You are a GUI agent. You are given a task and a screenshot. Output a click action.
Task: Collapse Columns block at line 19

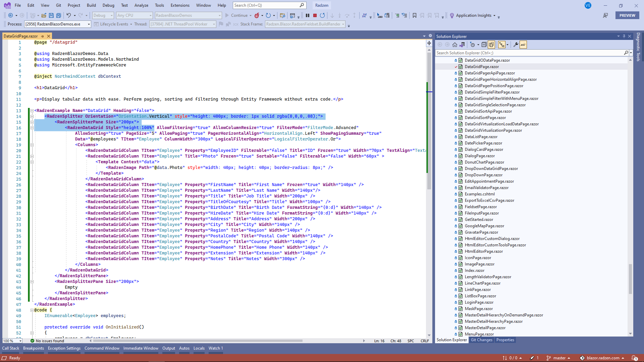(x=32, y=145)
